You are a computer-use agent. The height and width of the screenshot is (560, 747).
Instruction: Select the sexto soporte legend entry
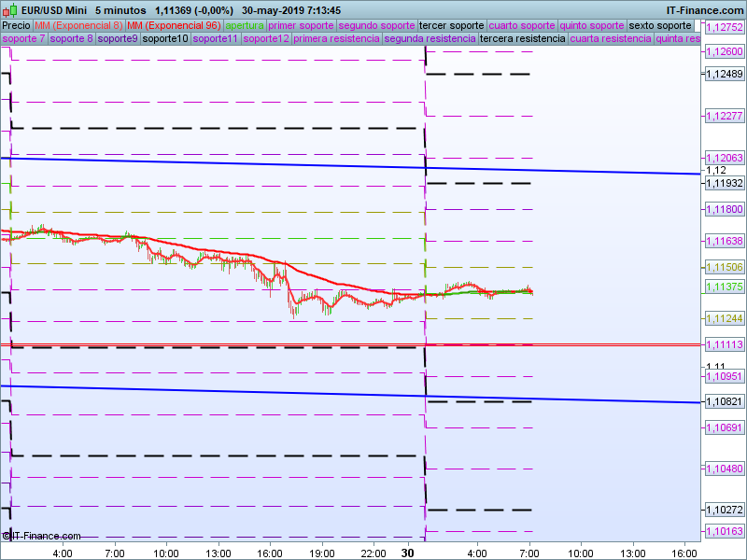[x=659, y=25]
